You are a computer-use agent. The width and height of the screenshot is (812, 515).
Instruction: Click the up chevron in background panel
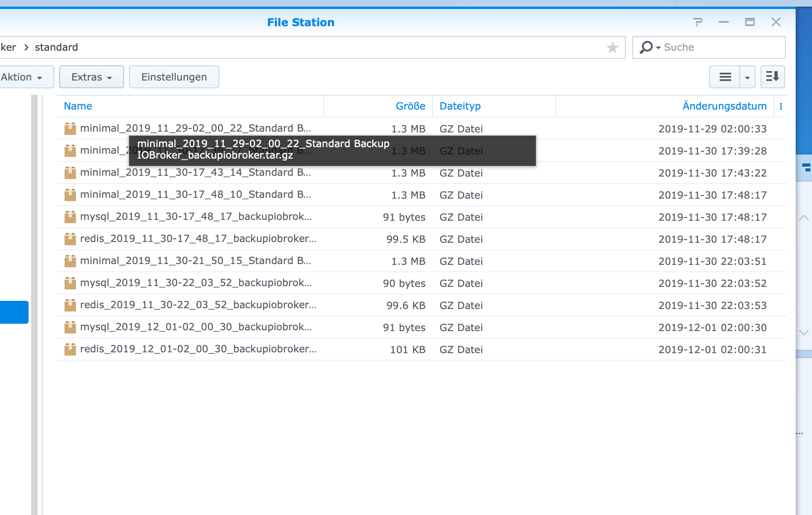(x=803, y=218)
